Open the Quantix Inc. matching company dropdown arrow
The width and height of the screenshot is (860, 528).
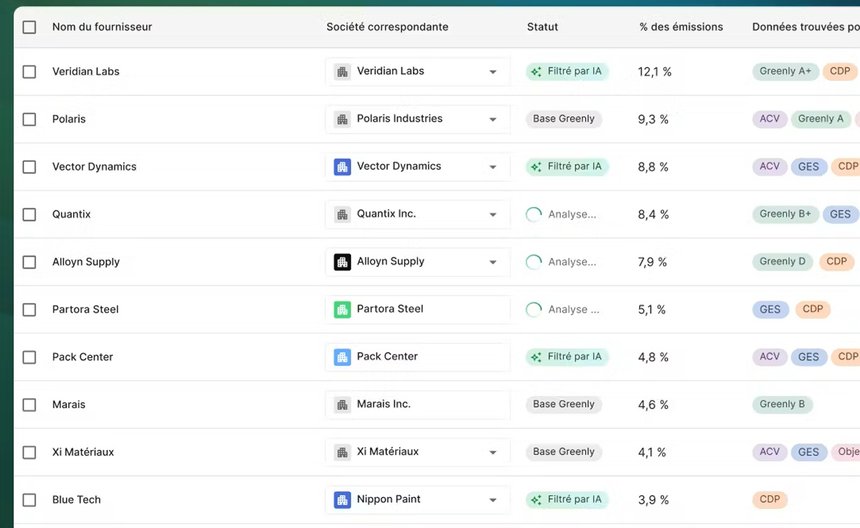492,215
